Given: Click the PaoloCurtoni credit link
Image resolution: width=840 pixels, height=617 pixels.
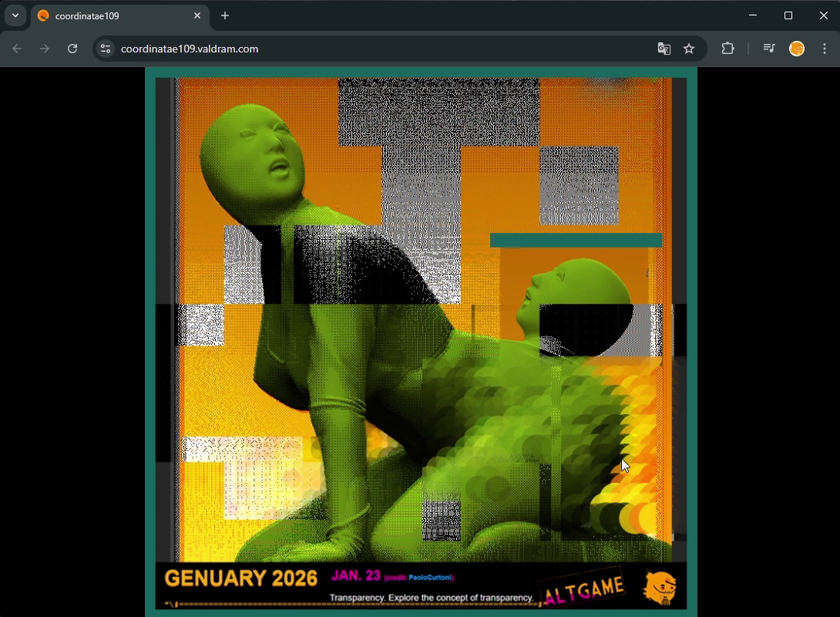Looking at the screenshot, I should [430, 578].
